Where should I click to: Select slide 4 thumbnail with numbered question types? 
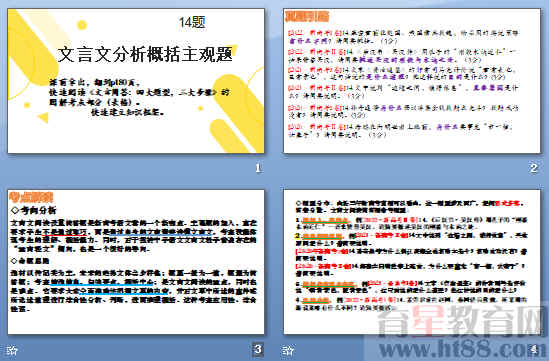pos(412,262)
